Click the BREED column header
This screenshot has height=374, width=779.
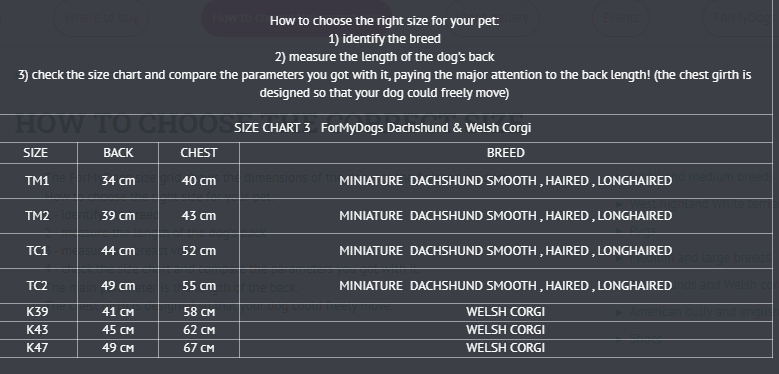(506, 153)
